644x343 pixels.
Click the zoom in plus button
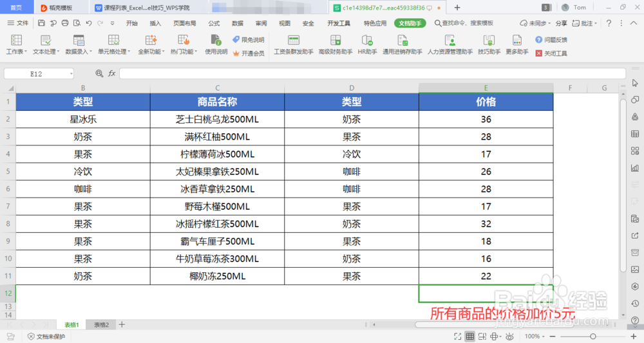pos(633,337)
